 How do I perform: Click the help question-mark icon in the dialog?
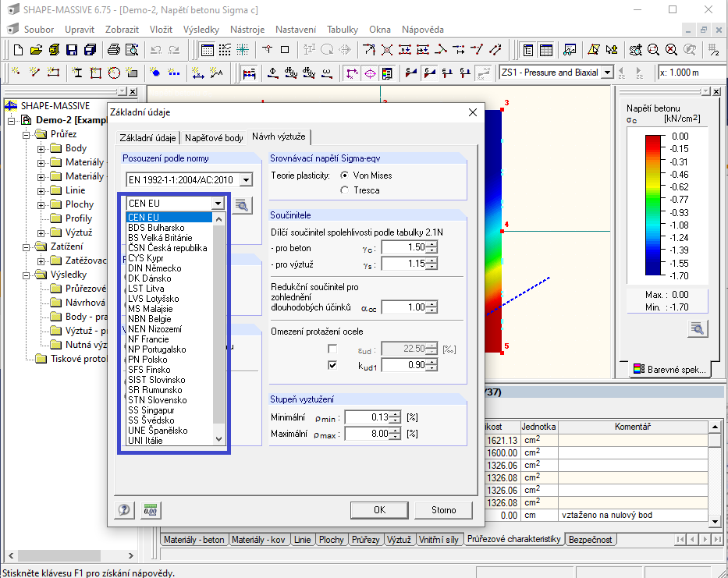click(124, 510)
